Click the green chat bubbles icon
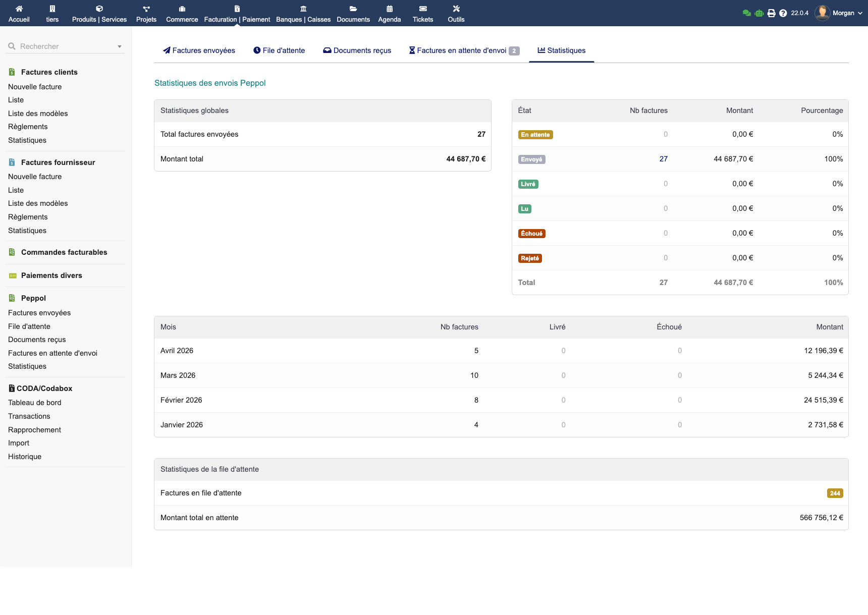The width and height of the screenshot is (868, 615). point(746,13)
